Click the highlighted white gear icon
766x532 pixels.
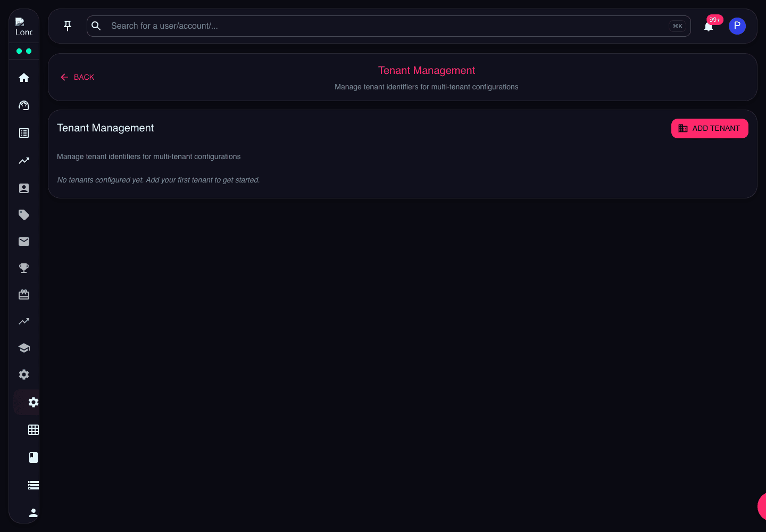(34, 402)
